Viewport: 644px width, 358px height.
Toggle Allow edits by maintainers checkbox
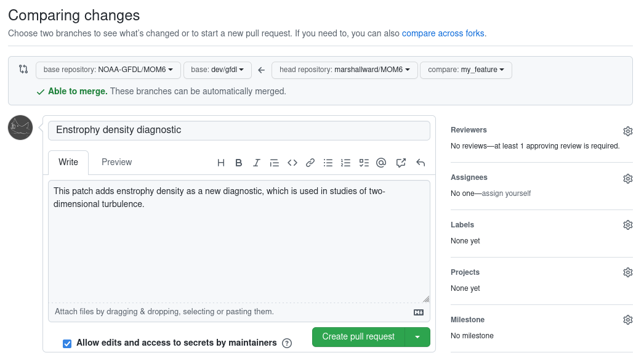point(67,343)
